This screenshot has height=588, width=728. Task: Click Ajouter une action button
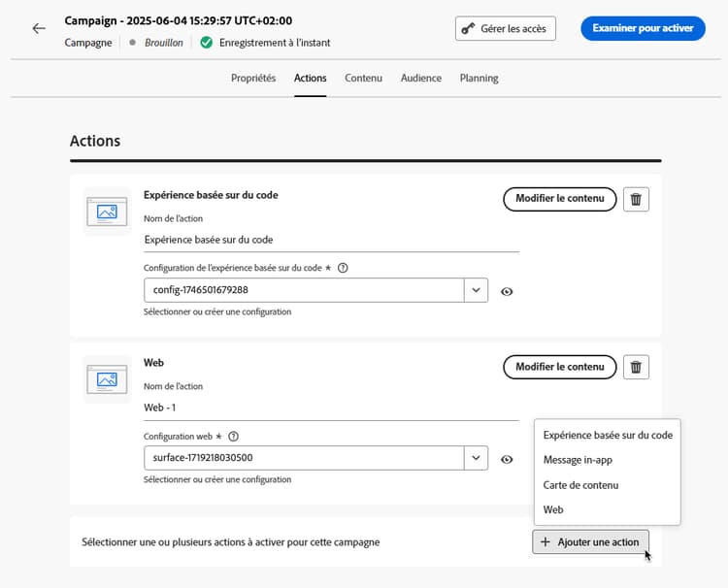(x=590, y=542)
